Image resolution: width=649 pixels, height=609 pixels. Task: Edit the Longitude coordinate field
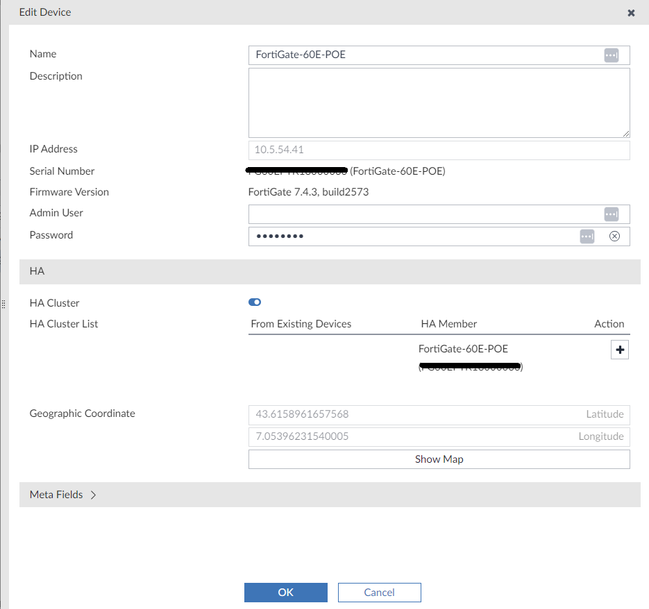pyautogui.click(x=439, y=436)
